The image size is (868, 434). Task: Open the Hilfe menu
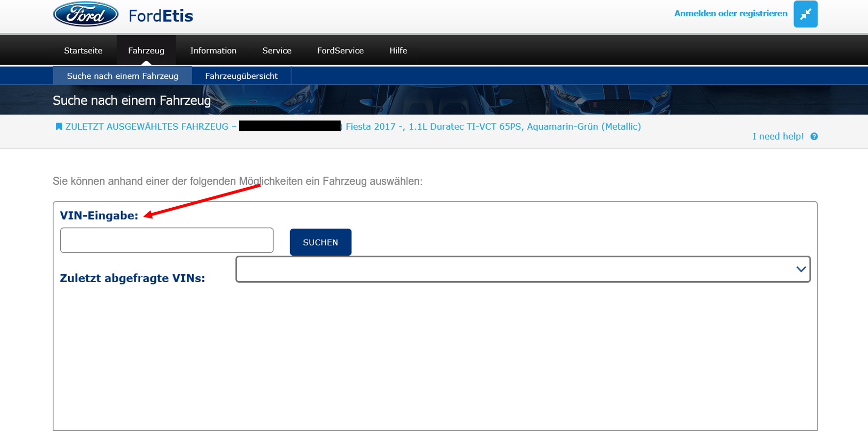(398, 50)
